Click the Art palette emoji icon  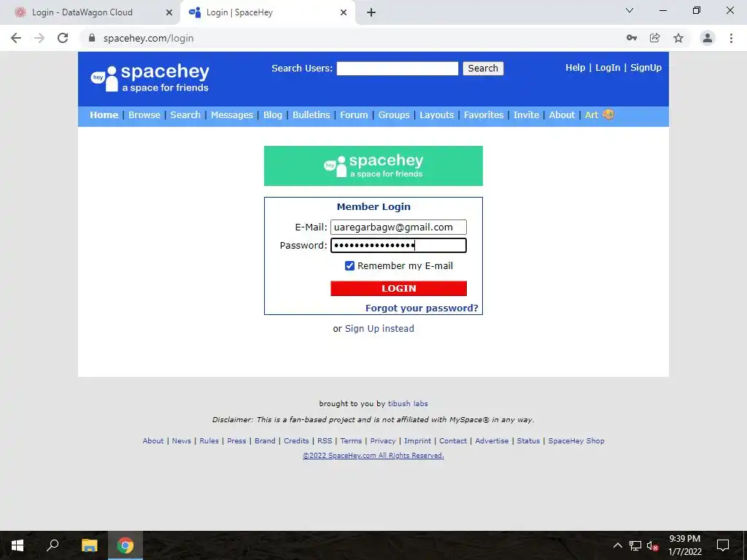tap(608, 114)
